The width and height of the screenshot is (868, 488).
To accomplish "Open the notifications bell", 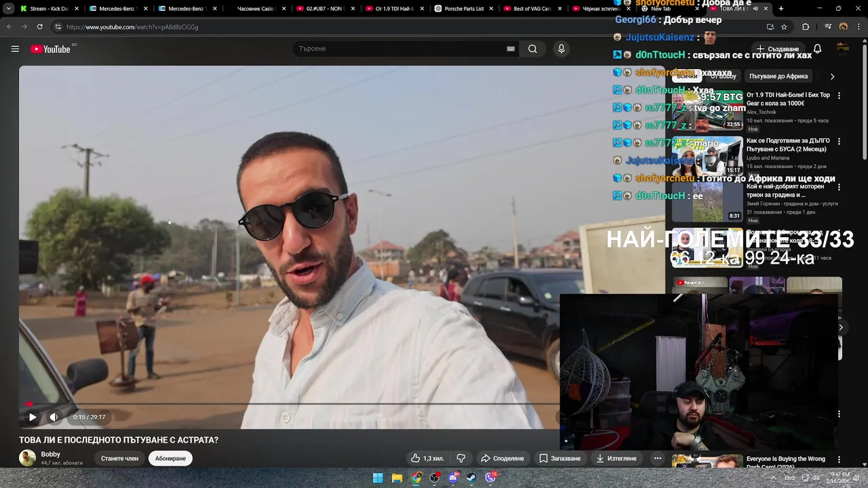I will 817,49.
